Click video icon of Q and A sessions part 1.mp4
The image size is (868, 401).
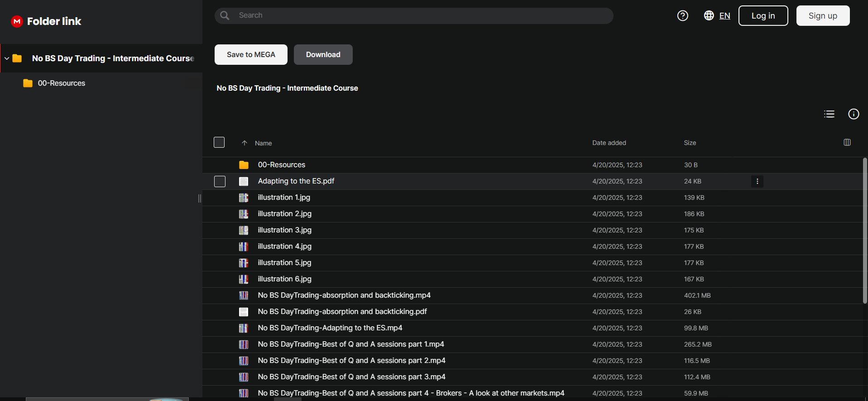(x=244, y=344)
